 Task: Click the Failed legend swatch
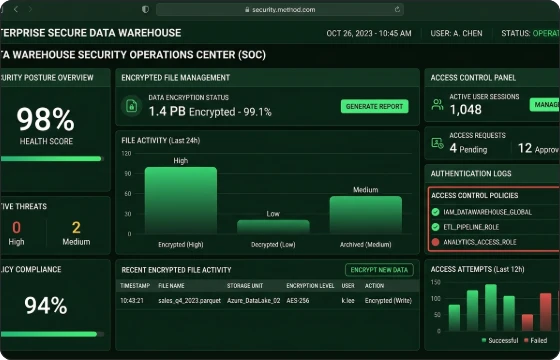526,340
